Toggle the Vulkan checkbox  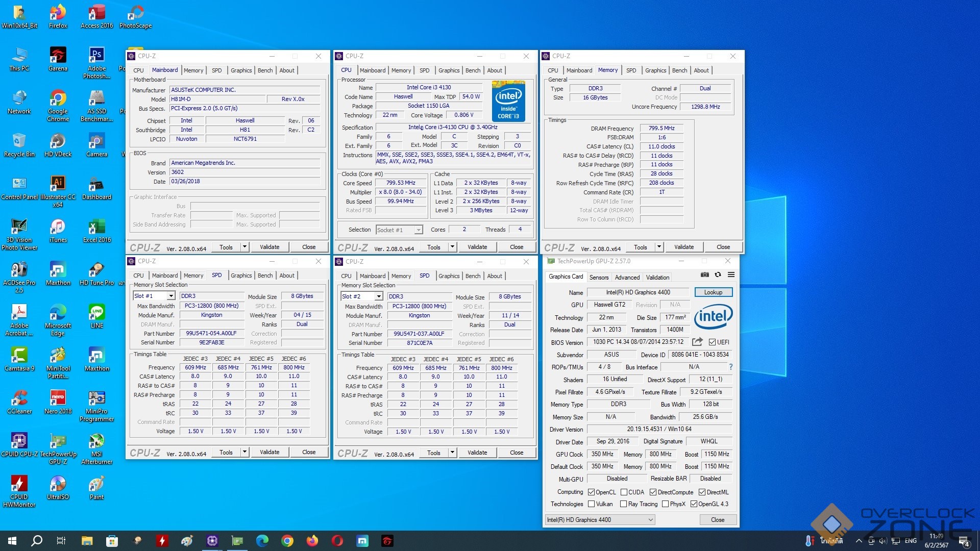(x=591, y=504)
